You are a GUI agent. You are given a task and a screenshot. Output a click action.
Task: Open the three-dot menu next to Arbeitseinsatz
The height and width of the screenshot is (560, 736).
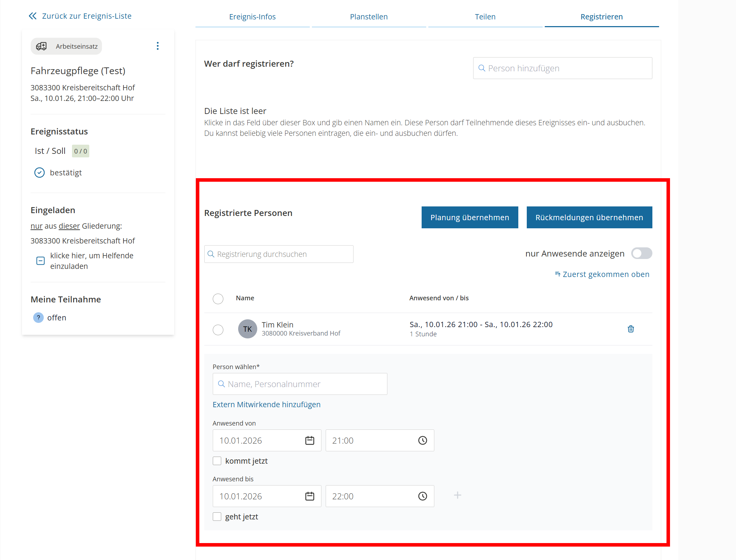158,46
